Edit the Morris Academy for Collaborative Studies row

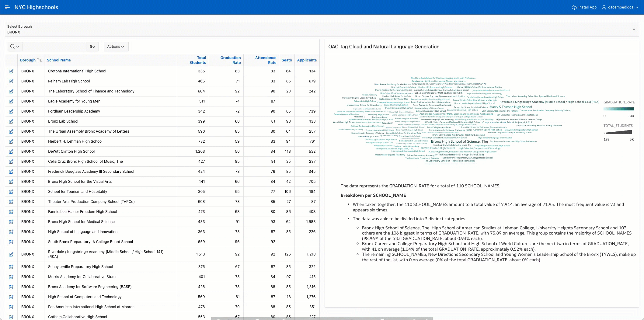point(11,277)
